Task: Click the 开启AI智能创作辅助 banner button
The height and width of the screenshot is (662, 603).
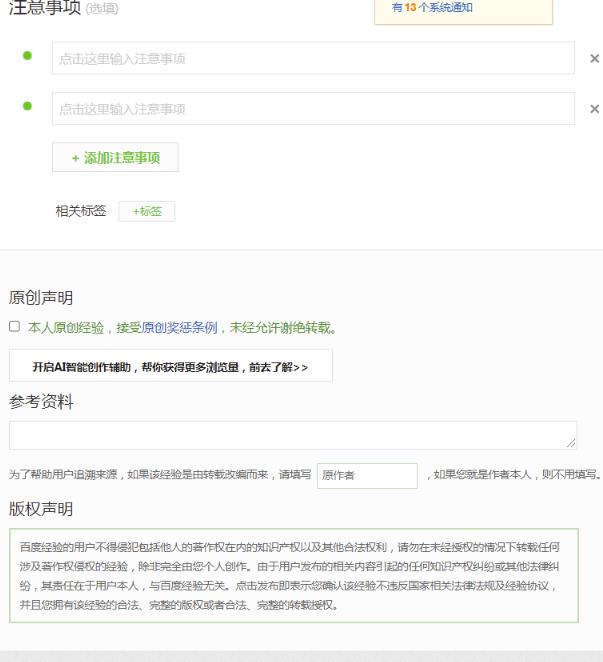Action: (170, 367)
